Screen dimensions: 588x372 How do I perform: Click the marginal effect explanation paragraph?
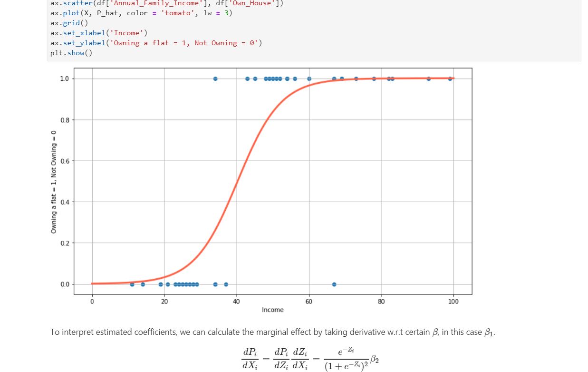[272, 332]
